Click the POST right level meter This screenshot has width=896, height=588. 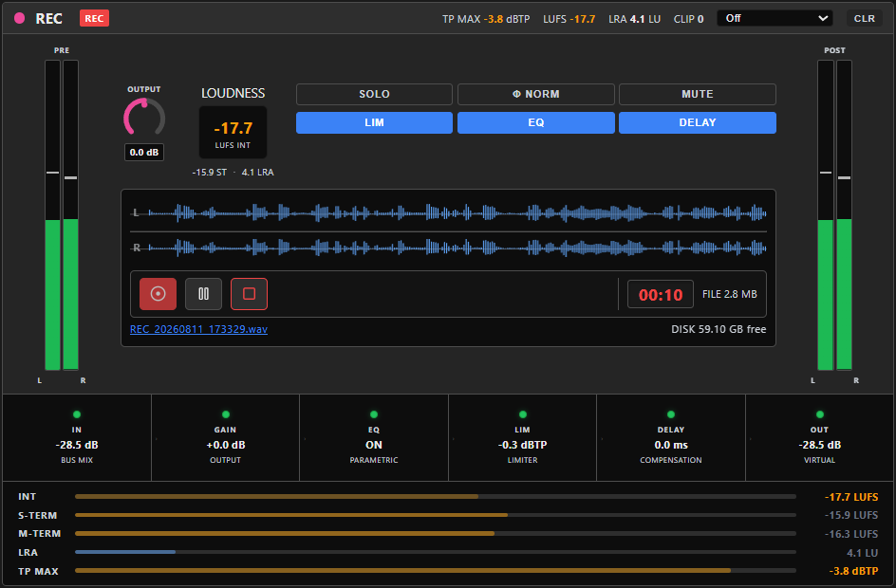(x=845, y=215)
